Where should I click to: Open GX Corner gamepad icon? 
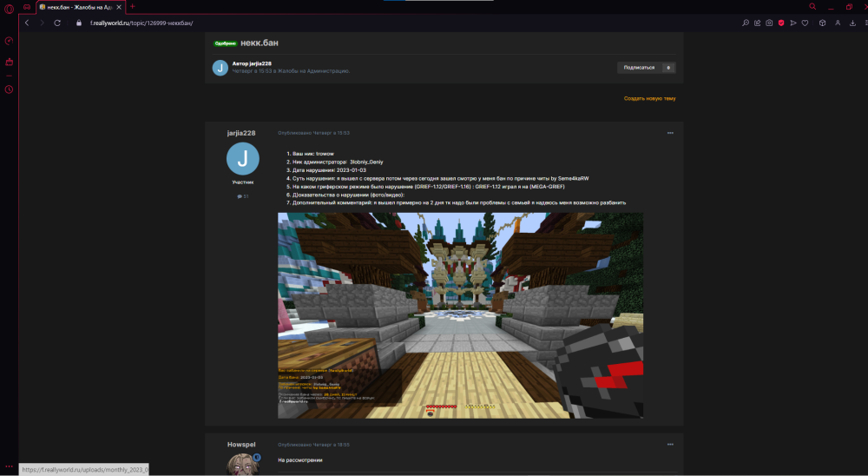(27, 7)
